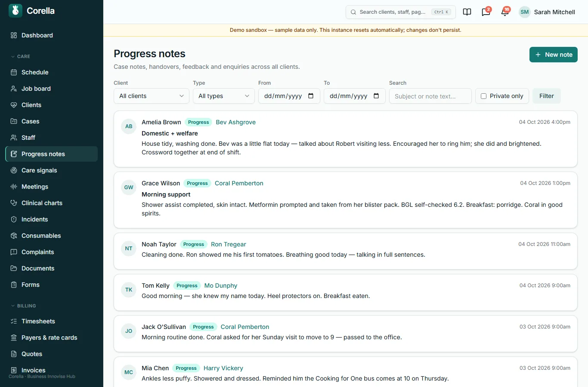Open the Type filter dropdown
The width and height of the screenshot is (588, 387).
tap(224, 96)
